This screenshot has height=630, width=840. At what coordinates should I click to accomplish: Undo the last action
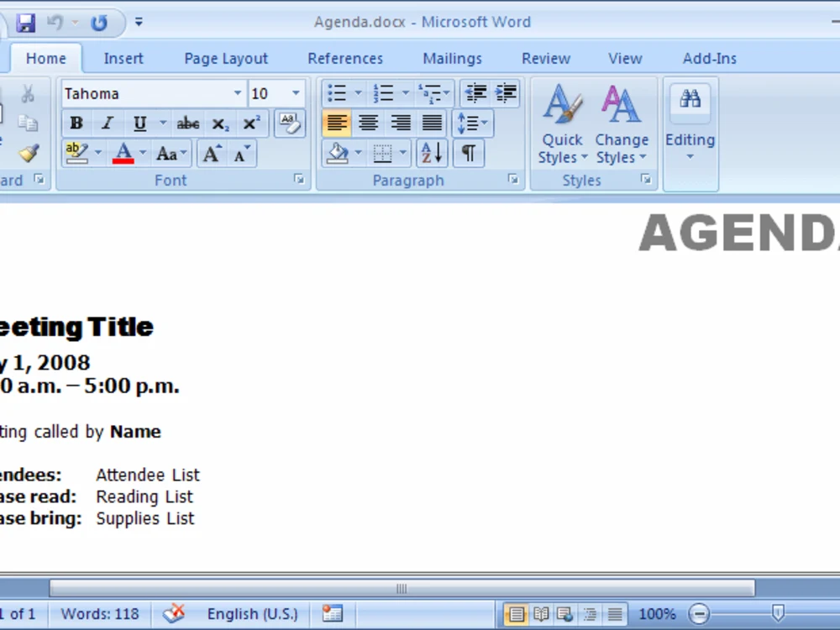(55, 23)
